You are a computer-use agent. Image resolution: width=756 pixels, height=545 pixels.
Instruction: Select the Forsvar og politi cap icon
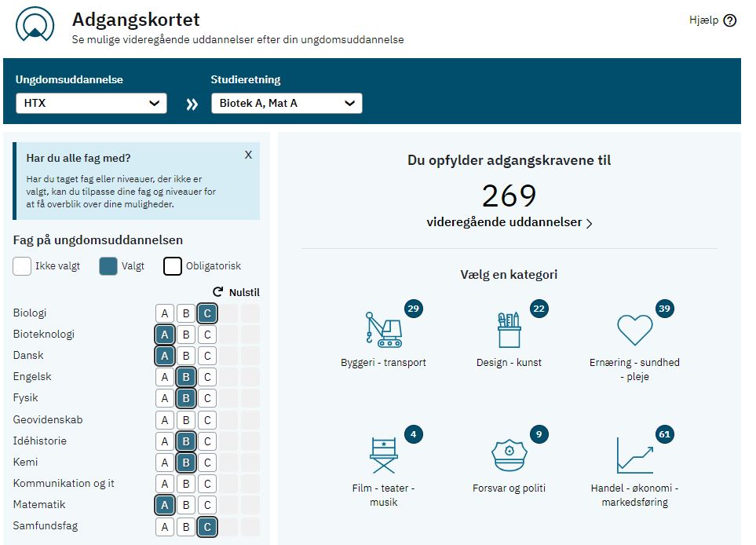509,455
